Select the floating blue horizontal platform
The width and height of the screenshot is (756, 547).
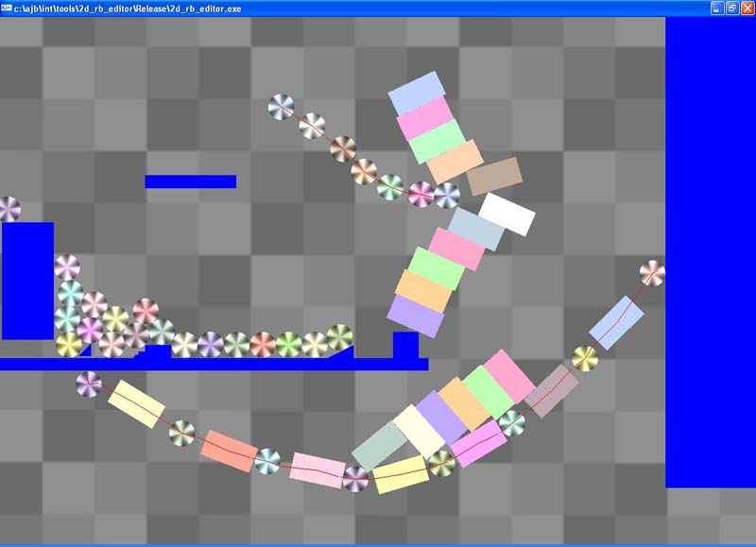point(191,181)
